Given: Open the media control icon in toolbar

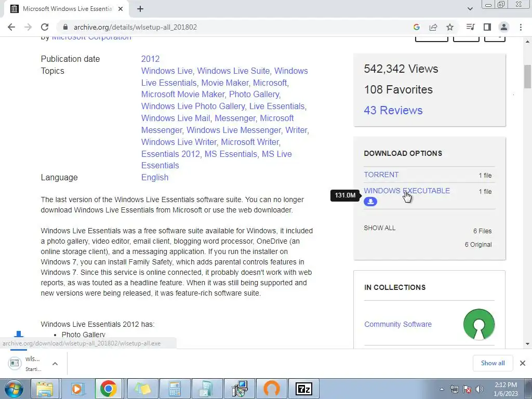Looking at the screenshot, I should click(x=470, y=27).
